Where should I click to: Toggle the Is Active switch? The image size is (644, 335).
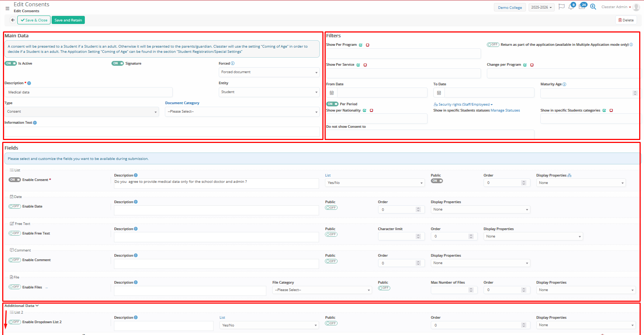coord(11,64)
